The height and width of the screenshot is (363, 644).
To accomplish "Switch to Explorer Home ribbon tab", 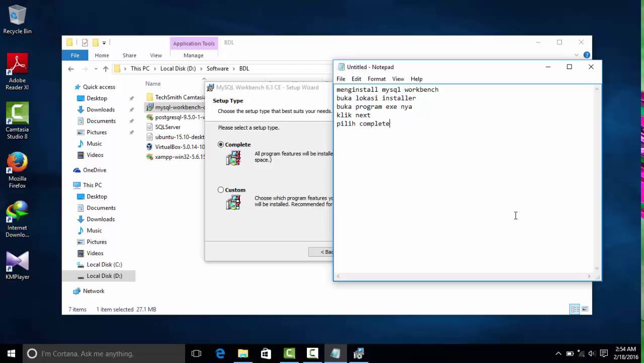I will [x=102, y=55].
